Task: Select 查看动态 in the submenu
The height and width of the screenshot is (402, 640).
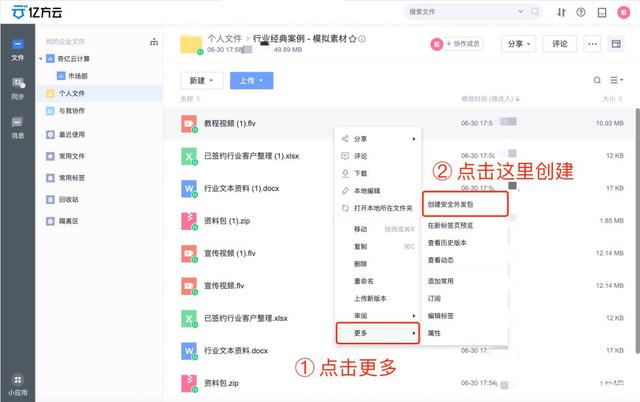Action: [465, 260]
